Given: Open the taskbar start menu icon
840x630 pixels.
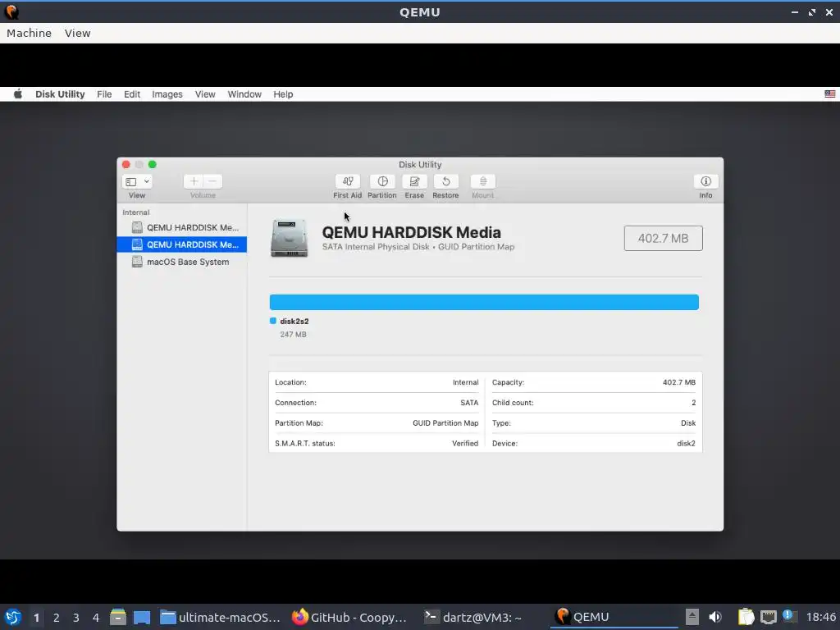Looking at the screenshot, I should point(13,617).
